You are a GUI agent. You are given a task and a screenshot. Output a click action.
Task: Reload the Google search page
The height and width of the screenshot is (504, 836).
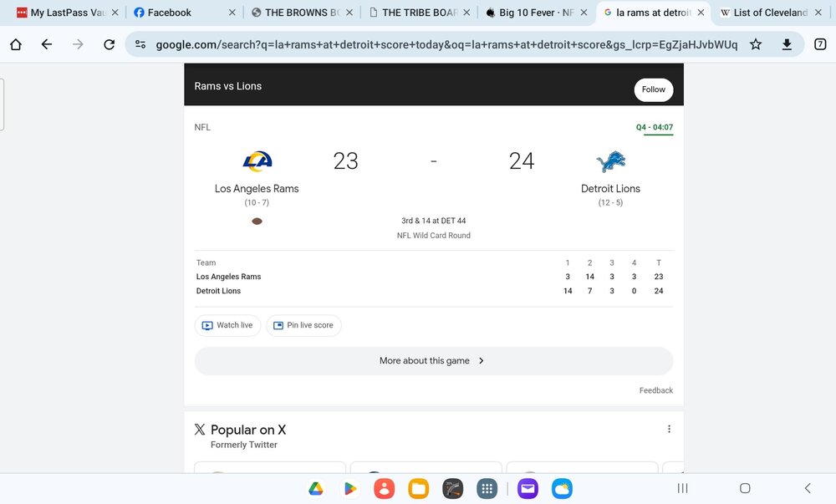[x=110, y=44]
